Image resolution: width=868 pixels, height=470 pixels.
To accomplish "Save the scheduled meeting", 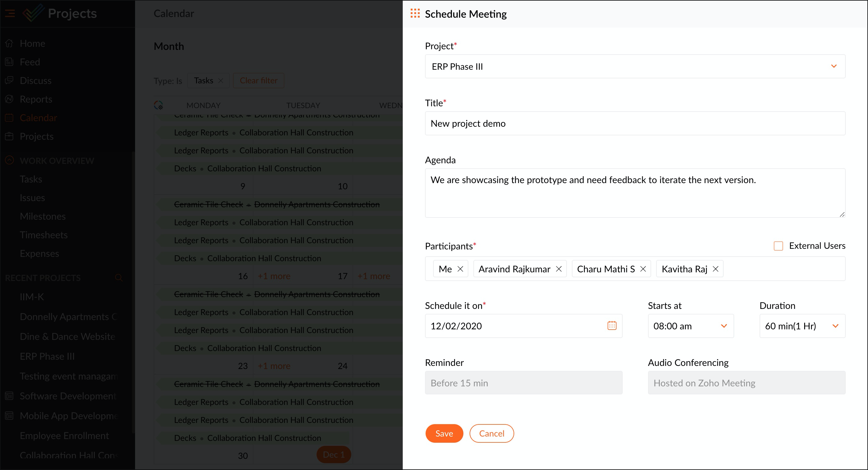I will pos(444,433).
